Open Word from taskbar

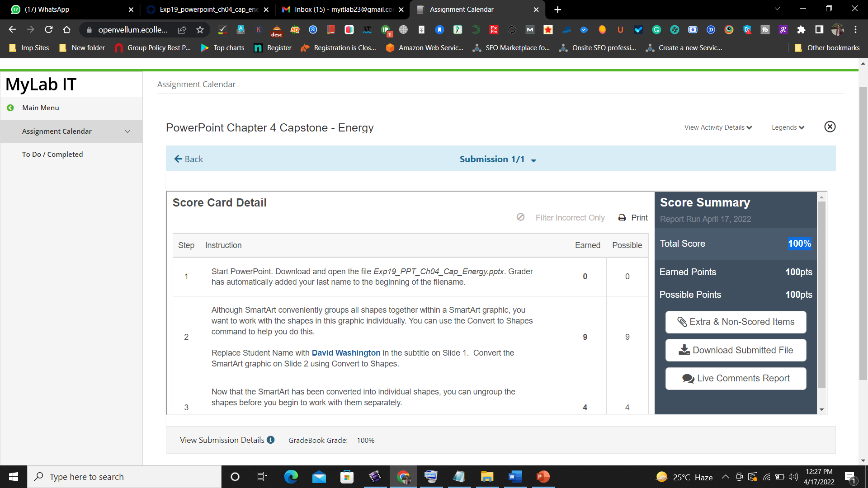pyautogui.click(x=515, y=477)
